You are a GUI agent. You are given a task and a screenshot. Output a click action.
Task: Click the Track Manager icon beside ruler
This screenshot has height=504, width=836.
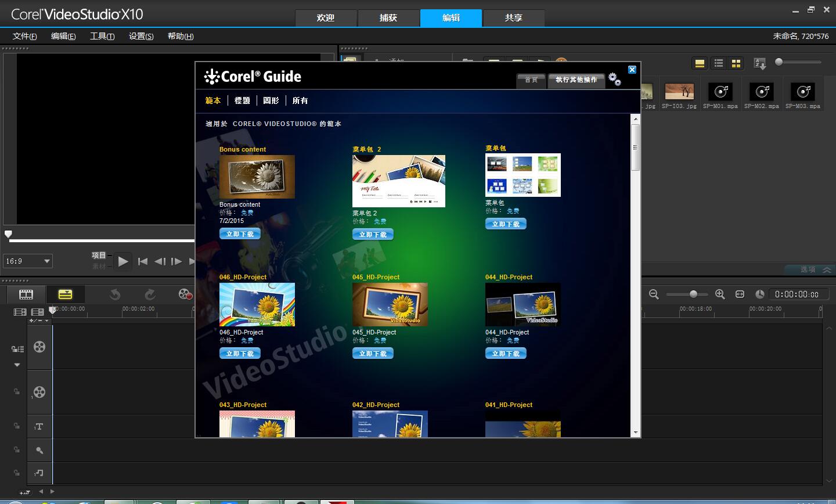click(x=38, y=312)
